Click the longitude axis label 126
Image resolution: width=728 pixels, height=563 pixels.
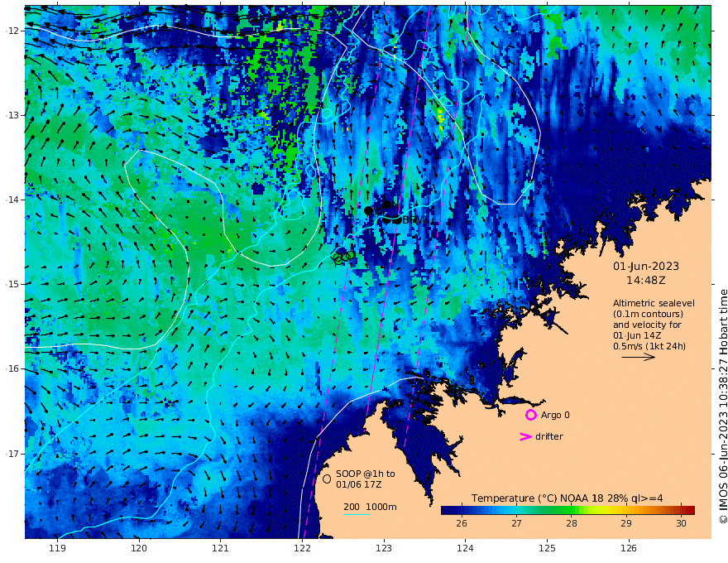coord(629,549)
